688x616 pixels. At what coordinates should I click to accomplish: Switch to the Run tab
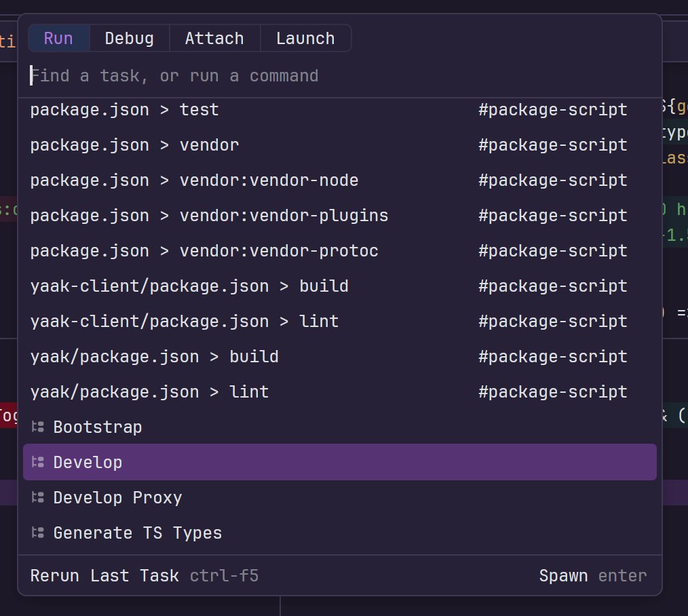point(59,39)
